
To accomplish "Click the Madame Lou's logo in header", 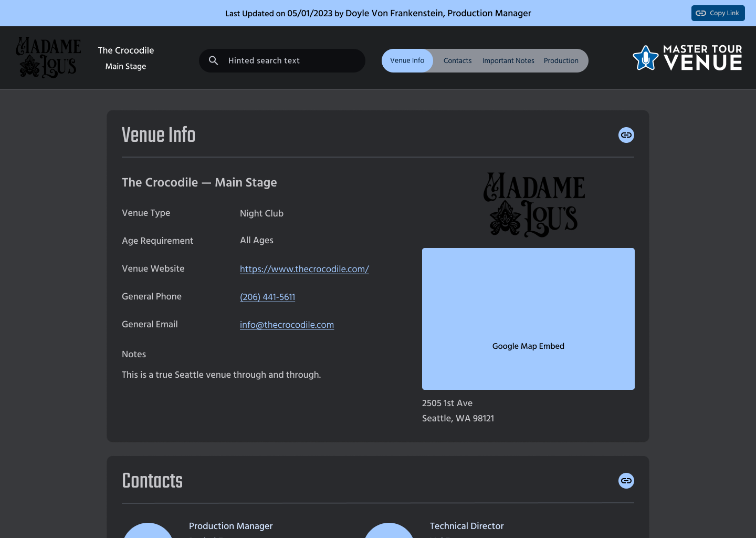I will tap(48, 58).
